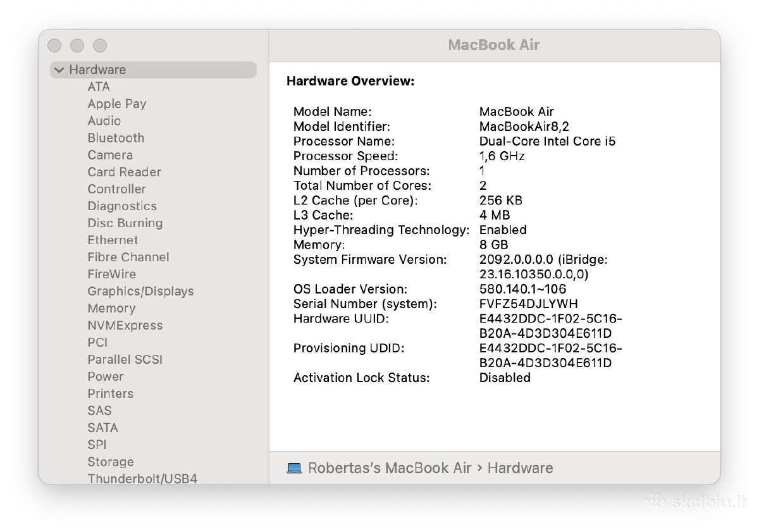Click the Hardware UUID label
The height and width of the screenshot is (532, 759).
pyautogui.click(x=341, y=318)
